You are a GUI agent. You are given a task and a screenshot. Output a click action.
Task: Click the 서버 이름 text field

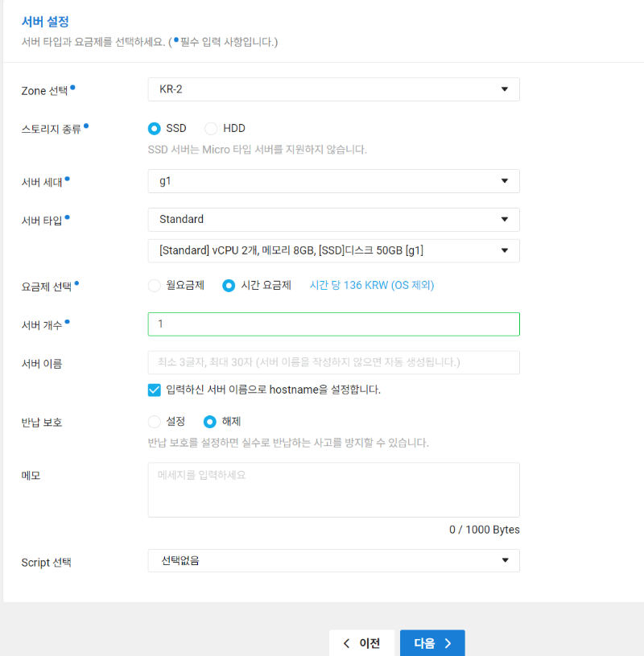[x=332, y=363]
